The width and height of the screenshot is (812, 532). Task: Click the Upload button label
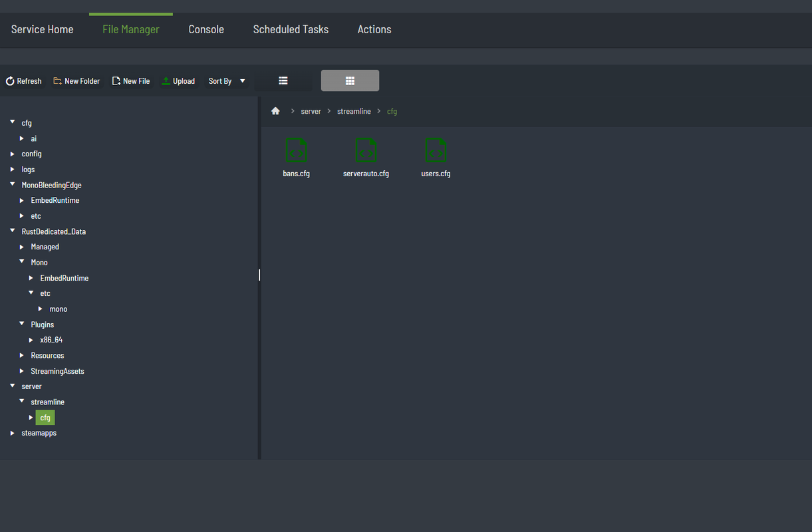point(184,81)
